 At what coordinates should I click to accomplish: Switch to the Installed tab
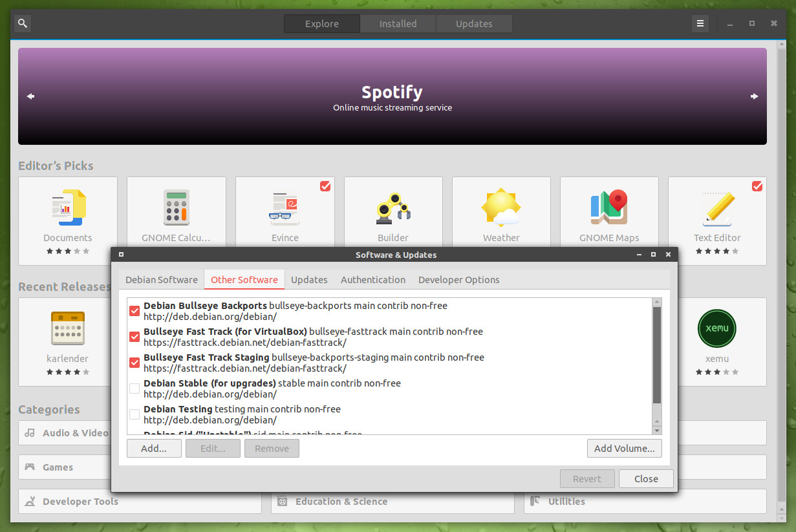[398, 24]
